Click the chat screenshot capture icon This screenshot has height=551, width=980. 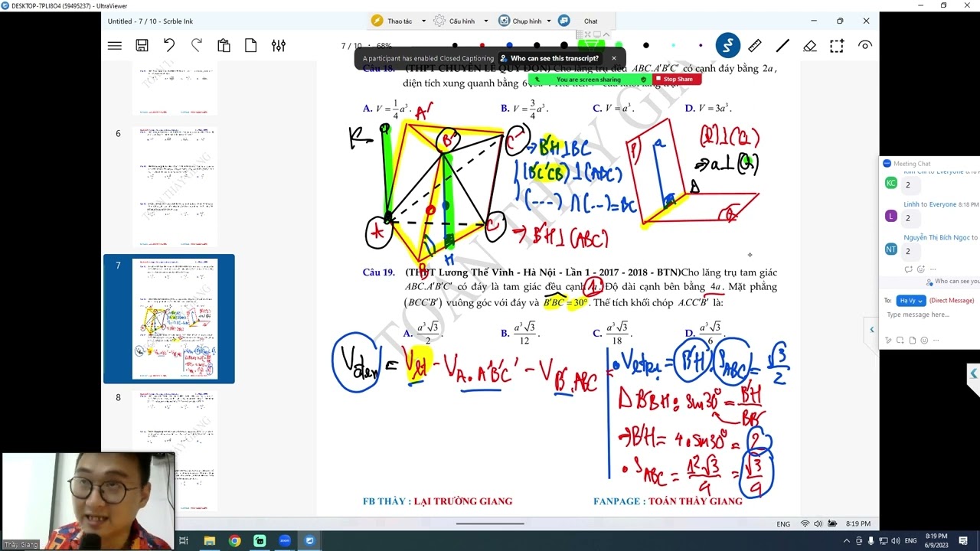click(901, 340)
